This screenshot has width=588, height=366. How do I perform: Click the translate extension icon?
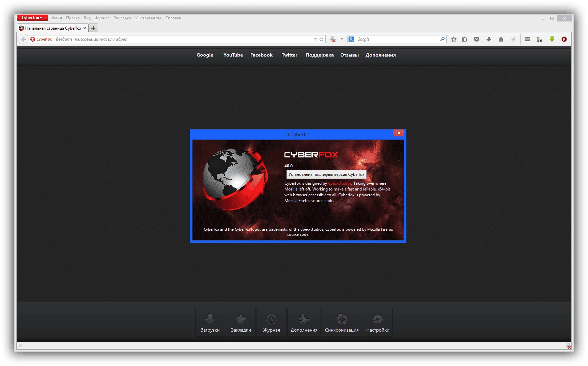coord(540,39)
